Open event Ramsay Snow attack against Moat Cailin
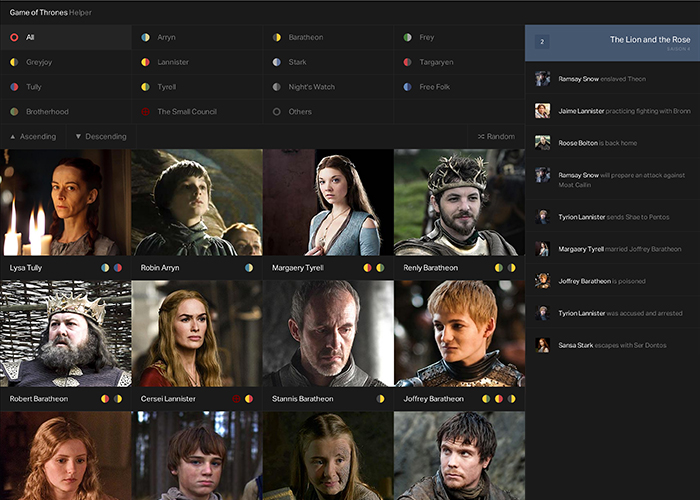The height and width of the screenshot is (500, 700). click(x=612, y=179)
